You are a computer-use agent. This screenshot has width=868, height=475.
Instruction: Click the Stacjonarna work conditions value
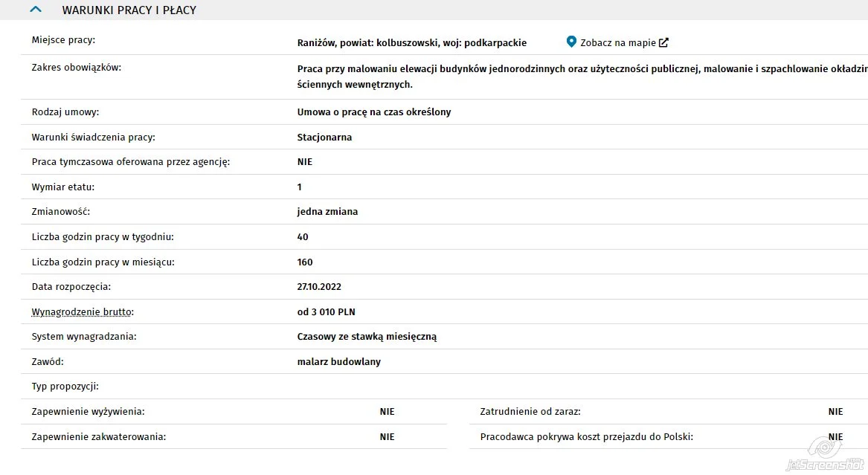tap(324, 137)
